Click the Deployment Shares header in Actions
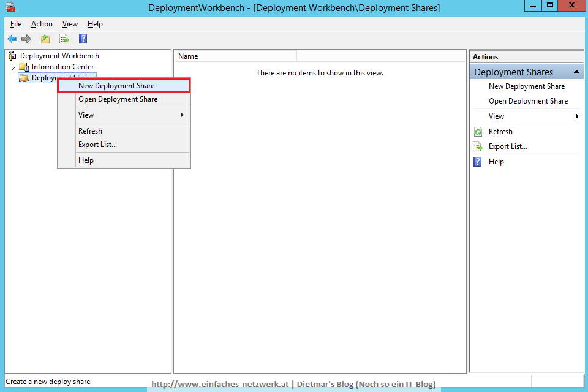588x392 pixels. tap(527, 72)
